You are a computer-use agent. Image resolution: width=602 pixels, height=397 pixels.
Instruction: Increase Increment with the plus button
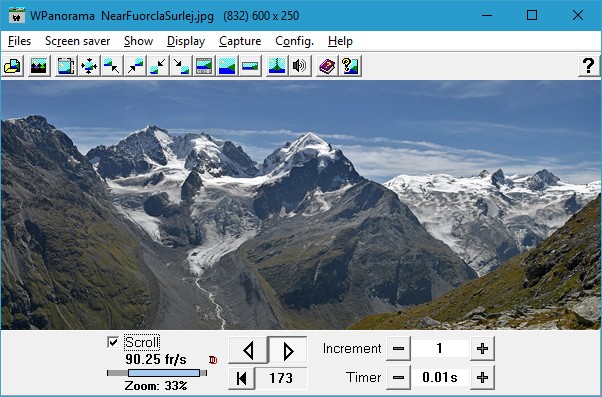point(482,349)
